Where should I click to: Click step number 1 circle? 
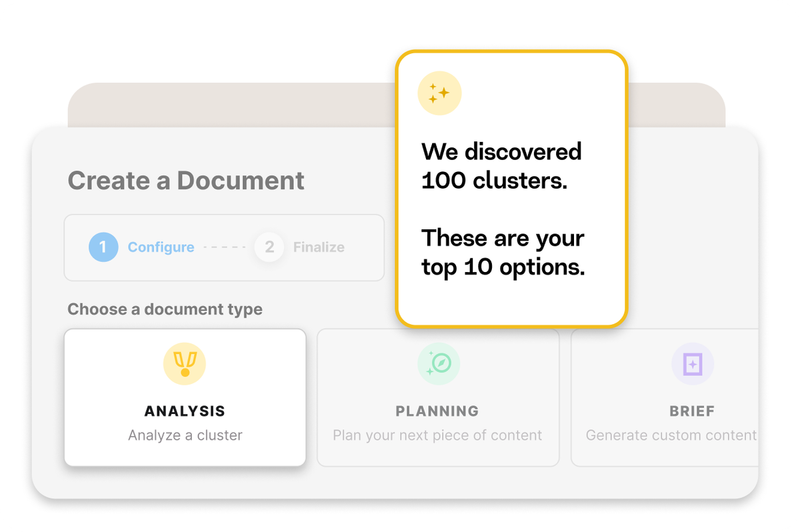103,247
